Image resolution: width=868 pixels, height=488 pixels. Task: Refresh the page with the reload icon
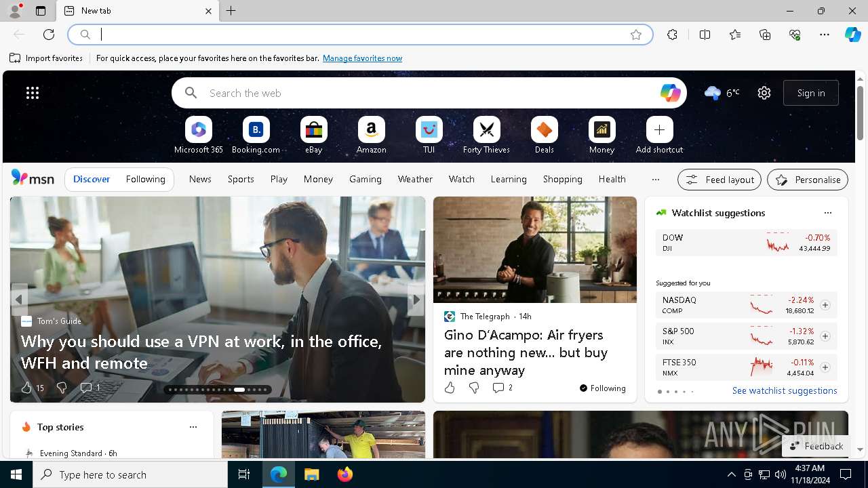tap(49, 35)
